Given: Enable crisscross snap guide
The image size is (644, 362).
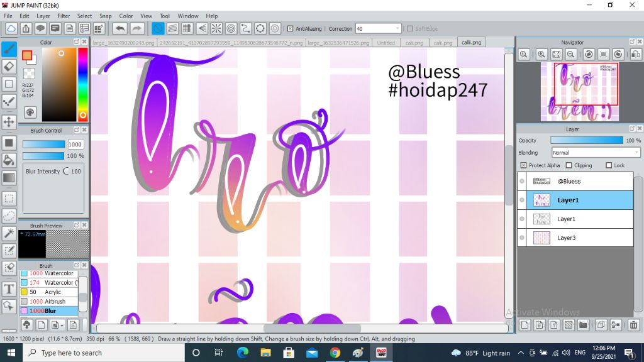Looking at the screenshot, I should [x=187, y=28].
